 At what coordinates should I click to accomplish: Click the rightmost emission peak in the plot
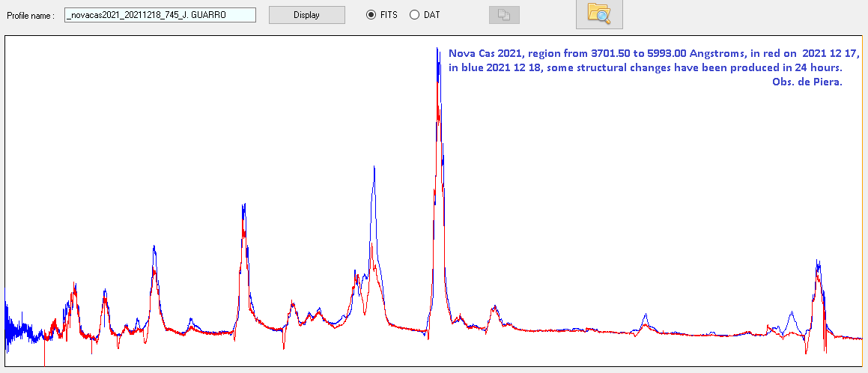click(818, 264)
